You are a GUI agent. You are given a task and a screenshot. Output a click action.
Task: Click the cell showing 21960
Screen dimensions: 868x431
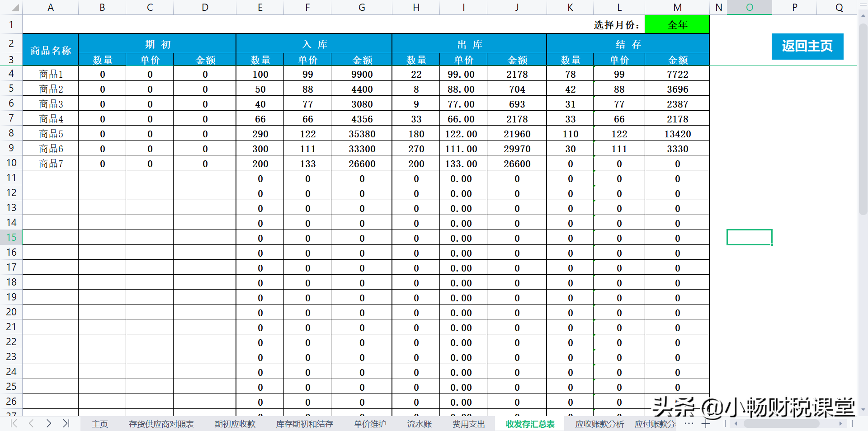pos(517,133)
